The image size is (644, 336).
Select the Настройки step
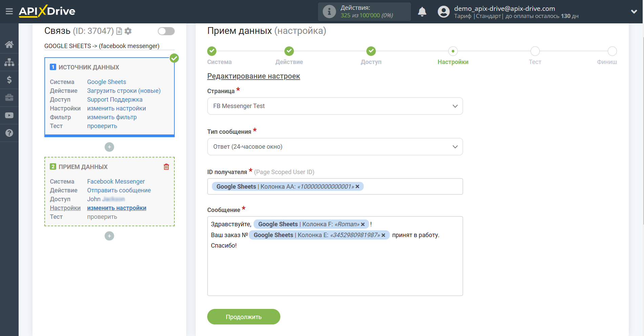[453, 51]
